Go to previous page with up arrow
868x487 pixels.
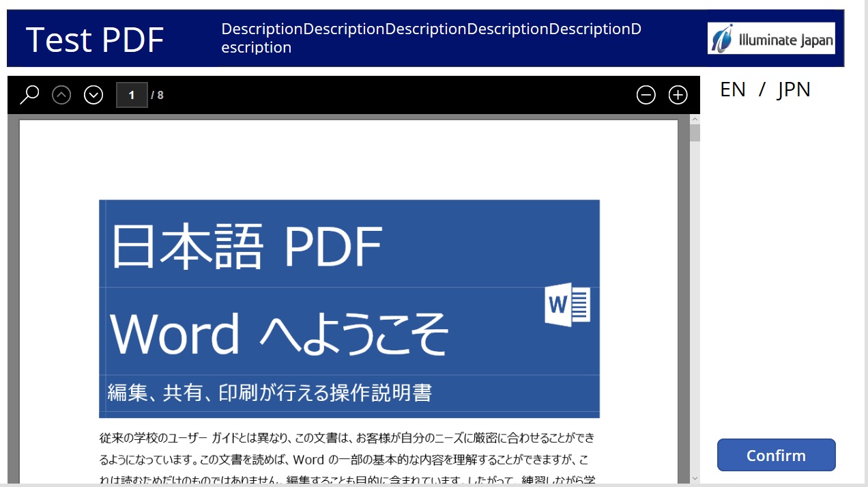(x=61, y=95)
